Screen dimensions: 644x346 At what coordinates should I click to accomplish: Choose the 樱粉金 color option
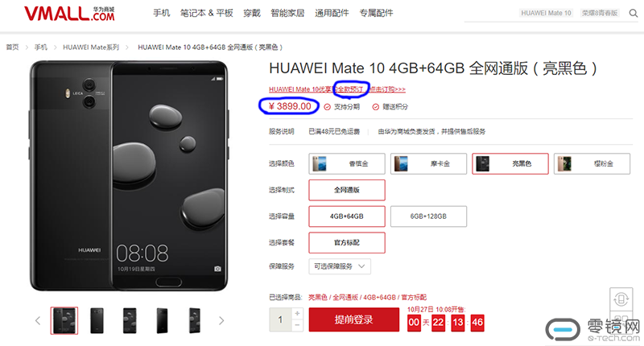pos(592,164)
